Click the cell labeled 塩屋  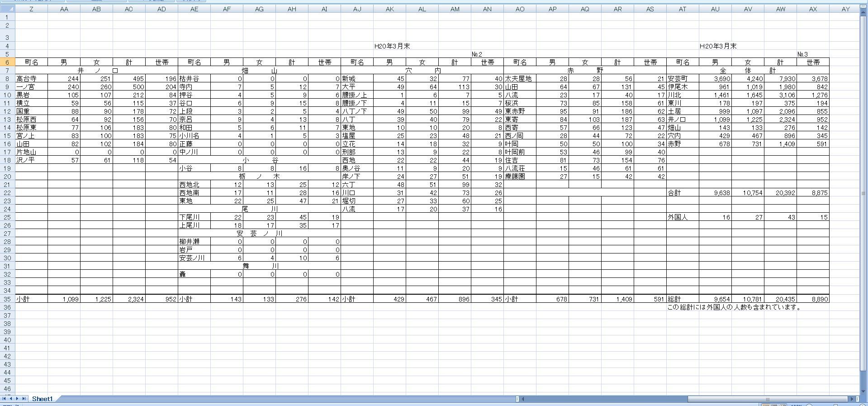pos(357,136)
